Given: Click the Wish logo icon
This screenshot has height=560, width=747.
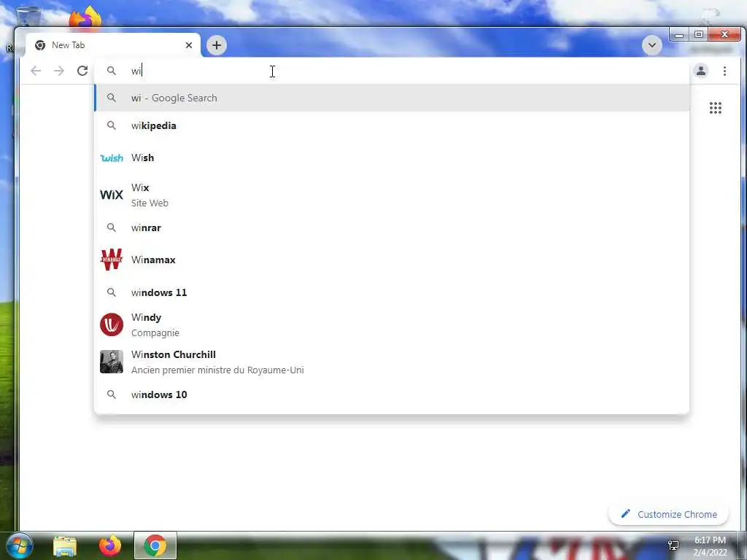Looking at the screenshot, I should (x=112, y=157).
